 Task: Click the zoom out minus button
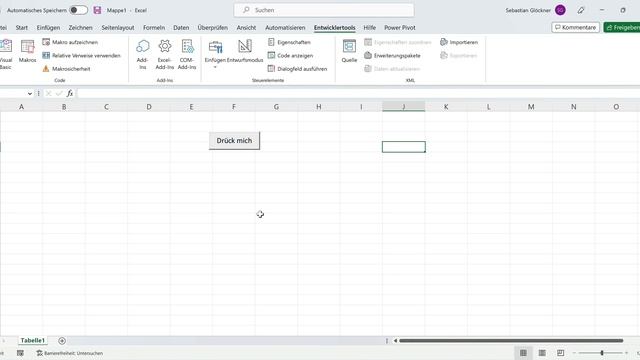[x=574, y=353]
